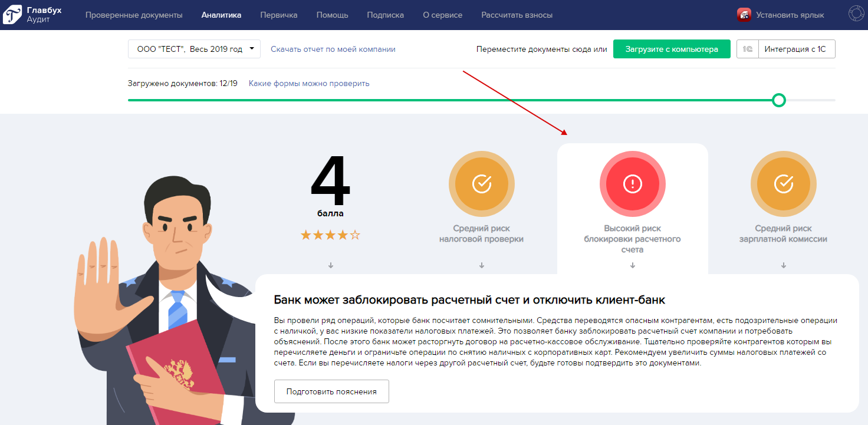Image resolution: width=868 pixels, height=425 pixels.
Task: Open Какие формы можно проверить link
Action: click(x=309, y=83)
